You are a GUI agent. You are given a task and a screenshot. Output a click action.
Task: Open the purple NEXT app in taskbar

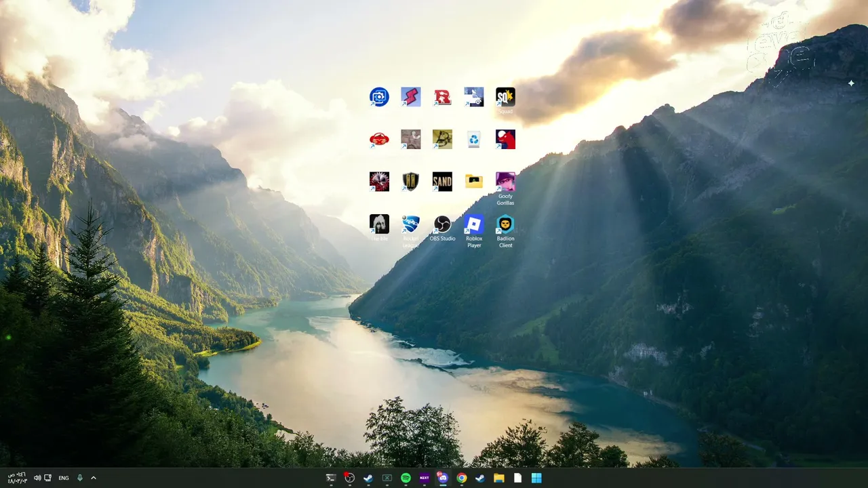[x=425, y=478]
